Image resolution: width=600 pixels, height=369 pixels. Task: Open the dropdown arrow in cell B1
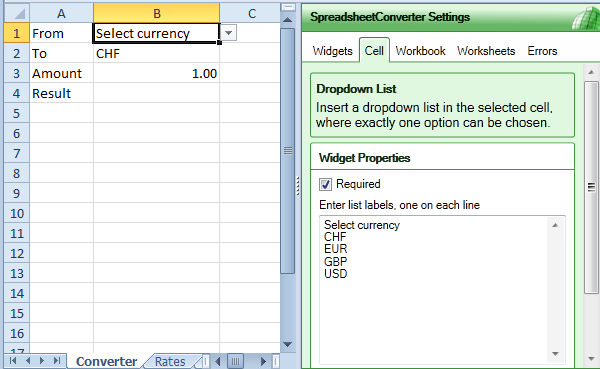(x=228, y=33)
